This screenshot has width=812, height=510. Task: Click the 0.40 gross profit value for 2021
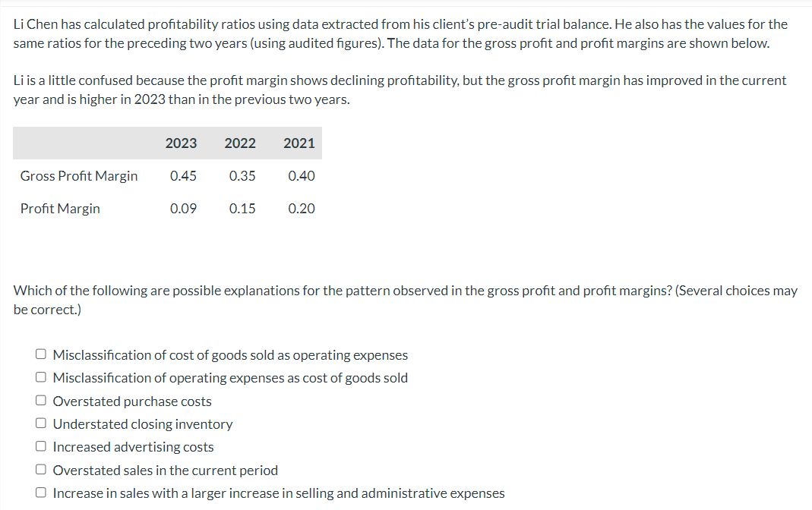click(302, 175)
